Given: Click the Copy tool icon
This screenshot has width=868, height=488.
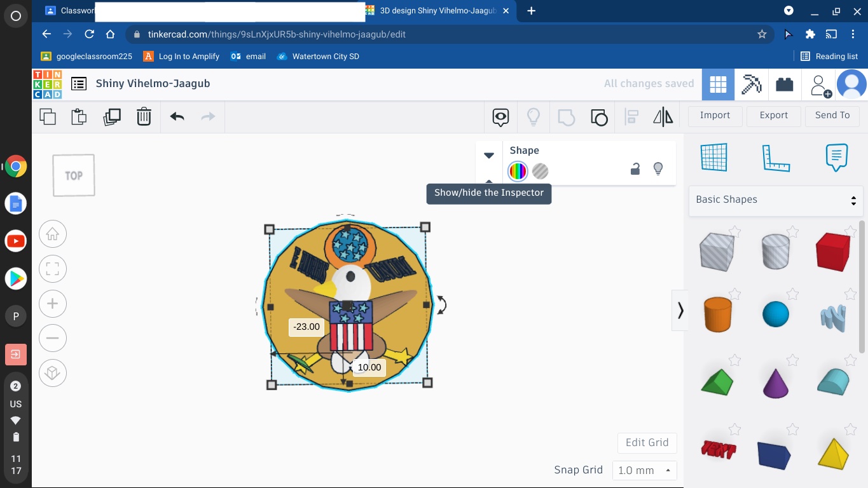Looking at the screenshot, I should point(48,117).
